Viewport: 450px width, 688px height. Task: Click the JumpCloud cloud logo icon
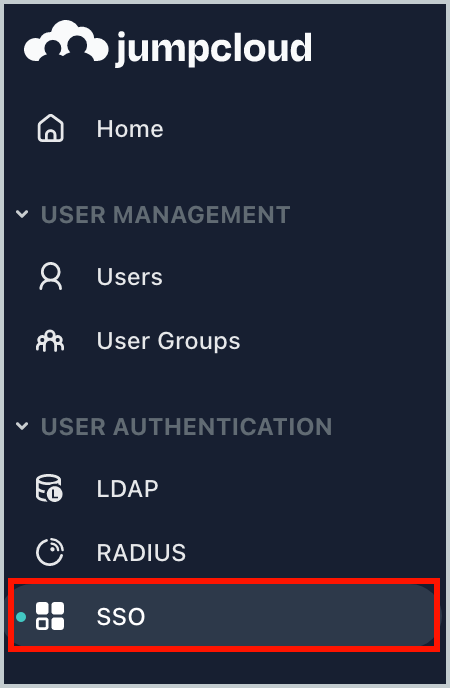[x=66, y=42]
